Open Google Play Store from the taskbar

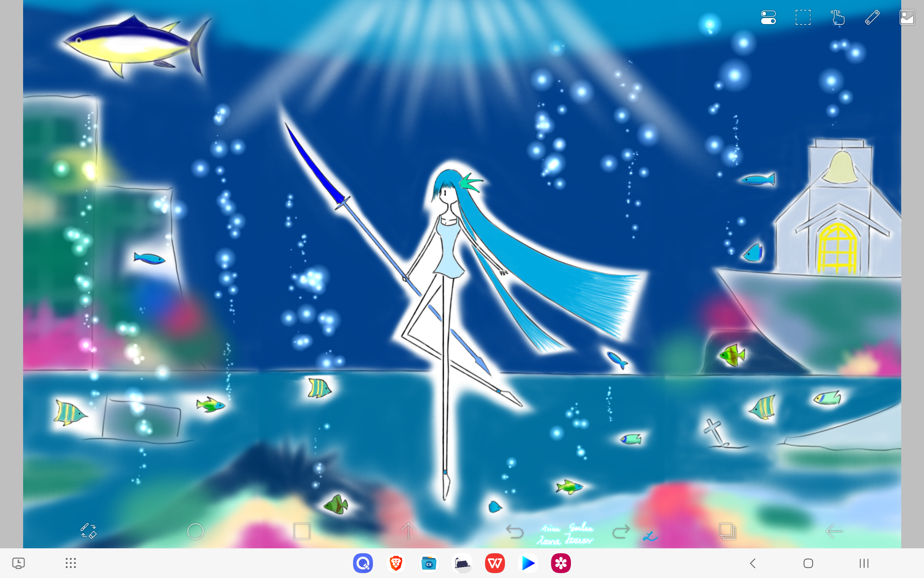click(x=528, y=563)
